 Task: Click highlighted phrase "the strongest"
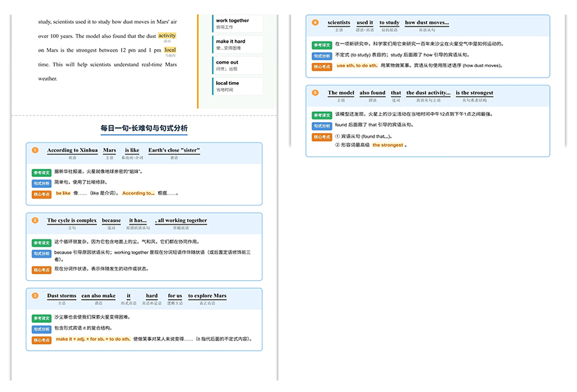coord(388,145)
